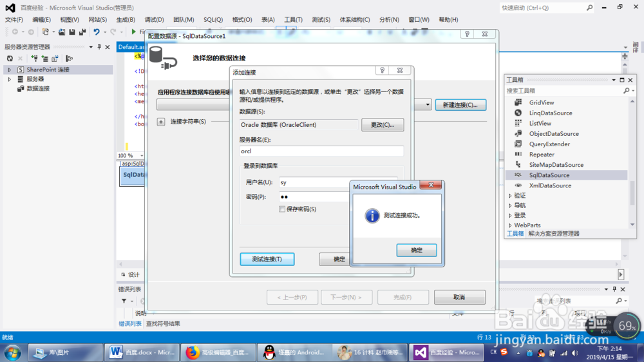Click the password input field
Screen dimensions: 644x362
pos(315,197)
